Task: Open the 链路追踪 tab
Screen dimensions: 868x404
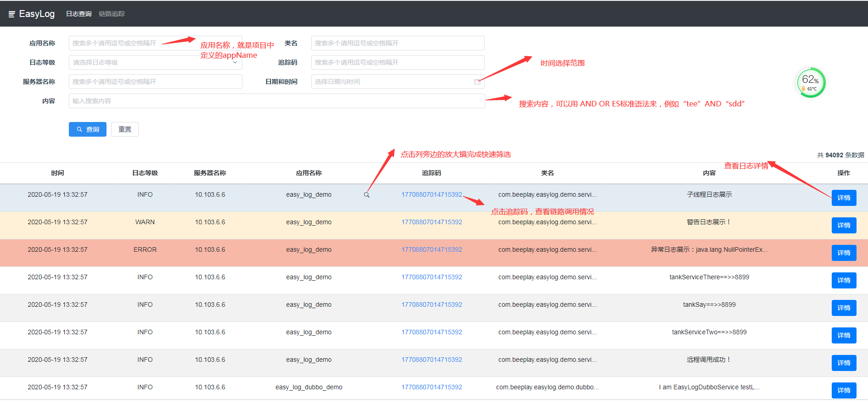Action: tap(112, 14)
